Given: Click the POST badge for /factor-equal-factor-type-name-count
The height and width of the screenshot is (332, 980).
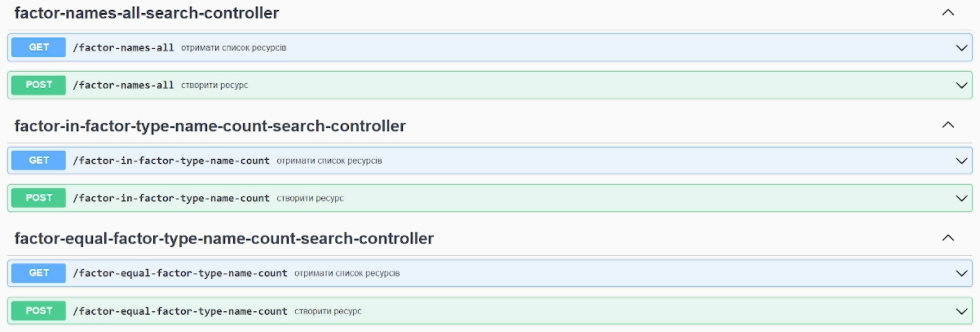Looking at the screenshot, I should coord(39,311).
